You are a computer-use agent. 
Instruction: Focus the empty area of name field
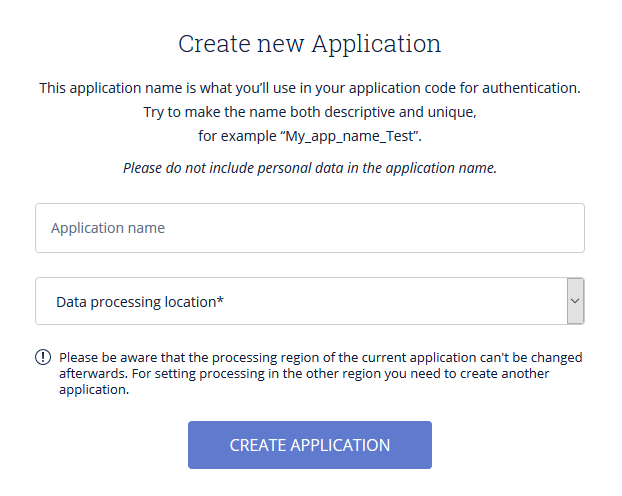click(400, 229)
